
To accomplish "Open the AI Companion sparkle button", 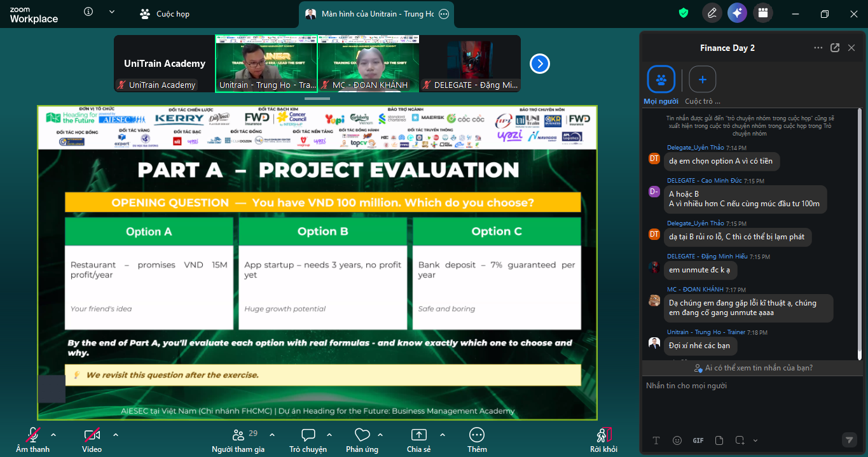I will tap(737, 13).
